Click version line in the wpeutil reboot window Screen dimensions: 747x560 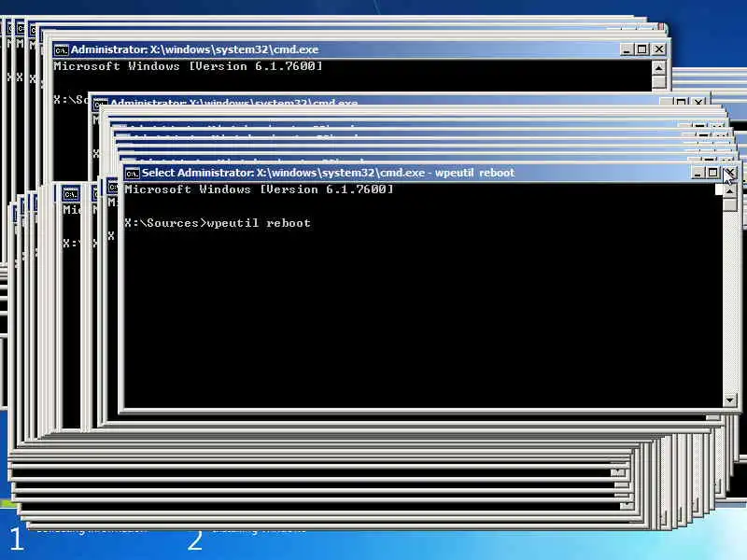tap(260, 189)
